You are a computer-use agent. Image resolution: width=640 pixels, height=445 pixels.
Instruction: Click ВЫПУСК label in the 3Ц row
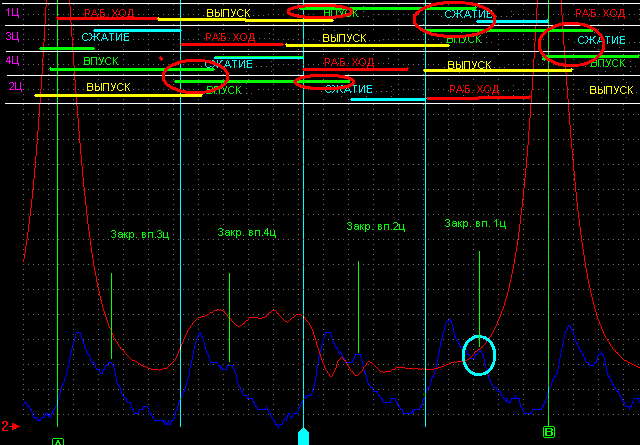point(344,38)
